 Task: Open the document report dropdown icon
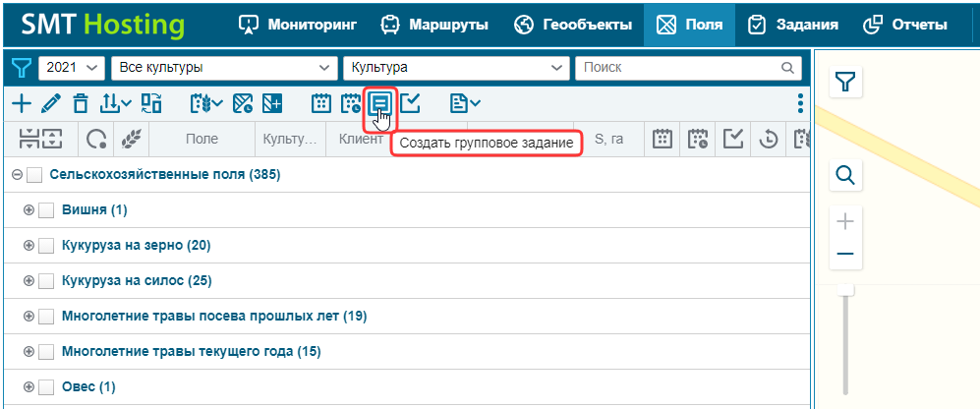[466, 103]
